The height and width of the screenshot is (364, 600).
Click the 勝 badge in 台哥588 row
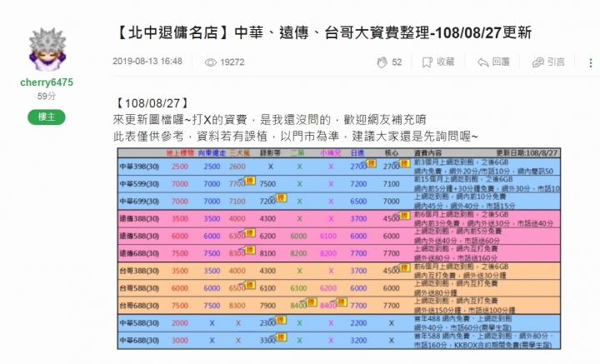[x=250, y=285]
